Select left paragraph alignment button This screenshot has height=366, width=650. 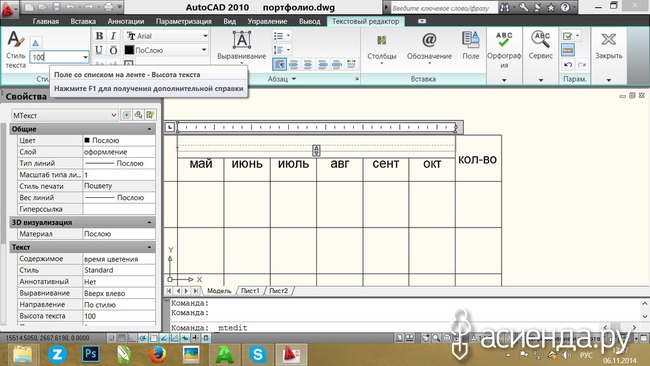[x=279, y=64]
